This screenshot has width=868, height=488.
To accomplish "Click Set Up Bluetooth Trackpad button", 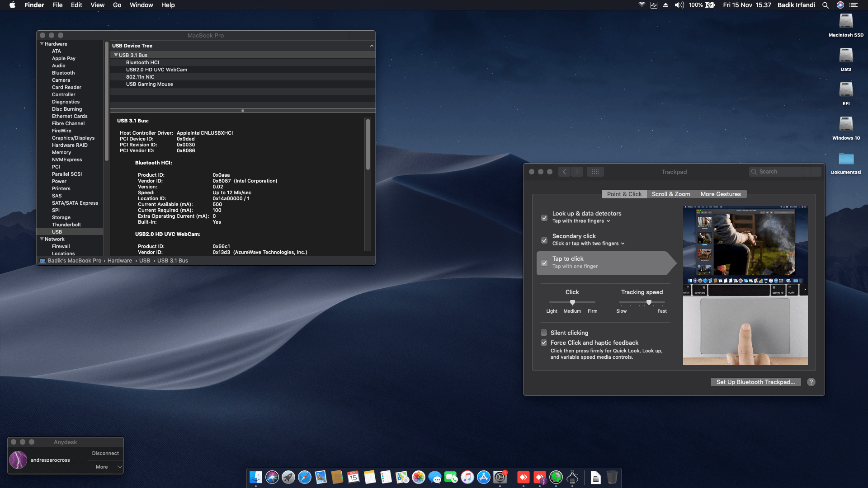I will 755,382.
